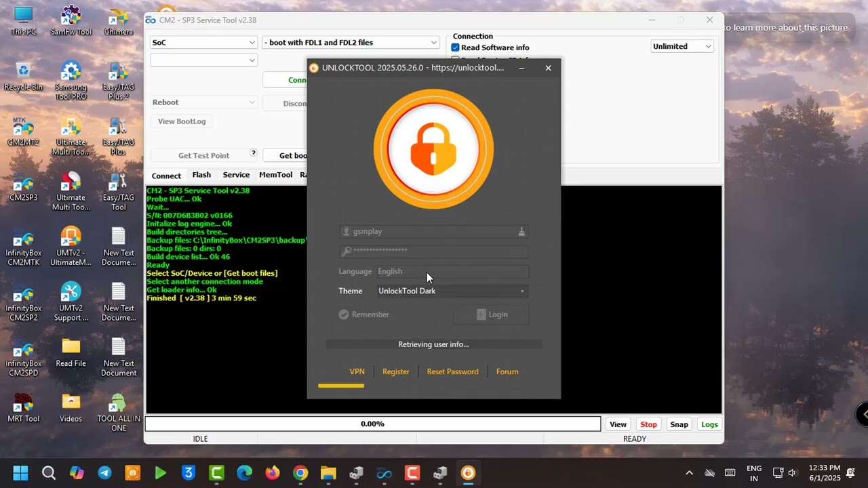Open InfinityBox CM2SPD shortcut
Viewport: 868px width, 488px height.
[23, 358]
